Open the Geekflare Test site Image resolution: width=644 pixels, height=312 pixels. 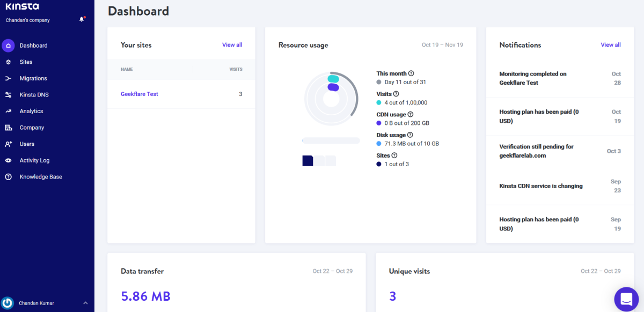(x=139, y=94)
